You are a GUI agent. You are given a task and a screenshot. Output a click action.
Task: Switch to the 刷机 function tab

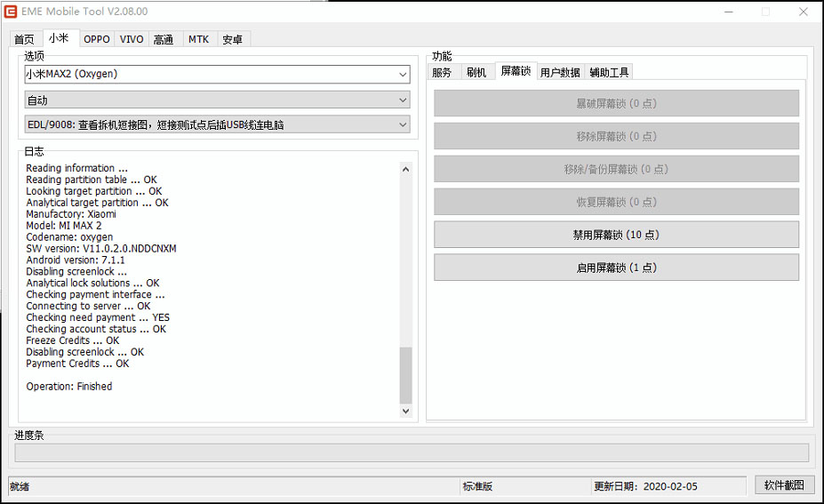(x=476, y=73)
